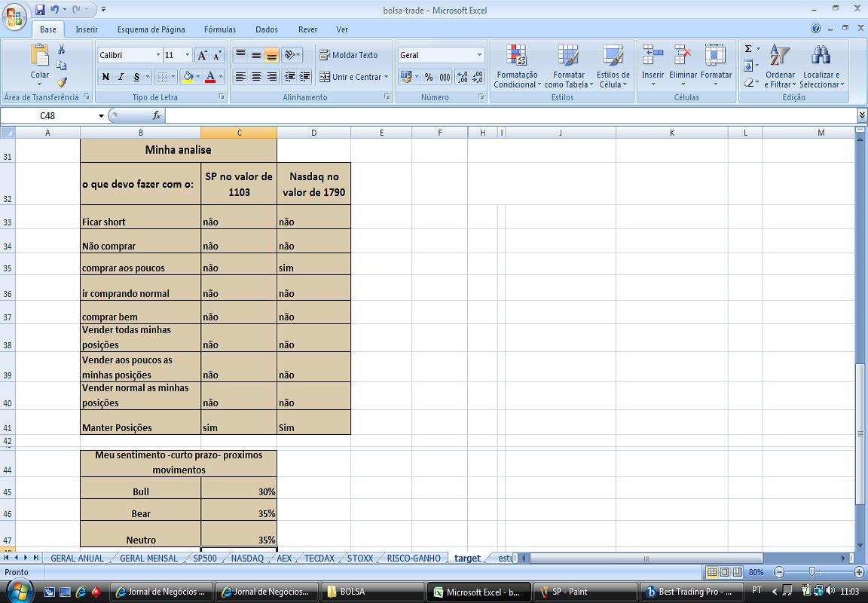Switch to Page Layout view button
This screenshot has width=868, height=603.
(724, 572)
